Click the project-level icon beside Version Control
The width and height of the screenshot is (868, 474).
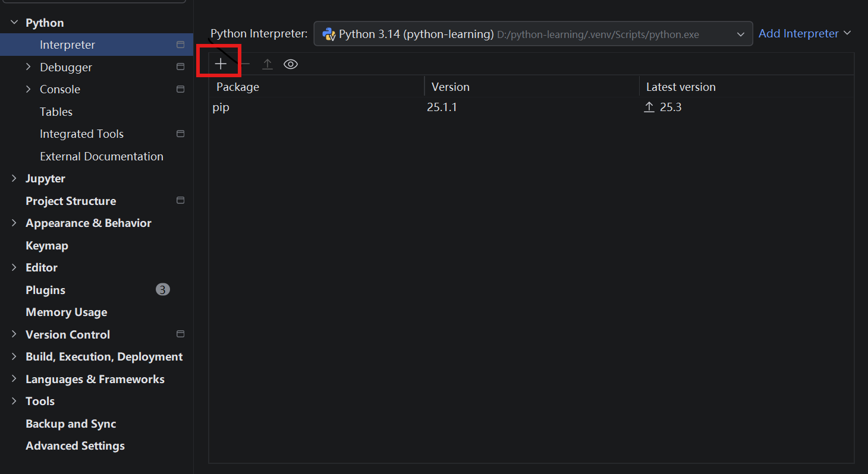[x=180, y=334]
